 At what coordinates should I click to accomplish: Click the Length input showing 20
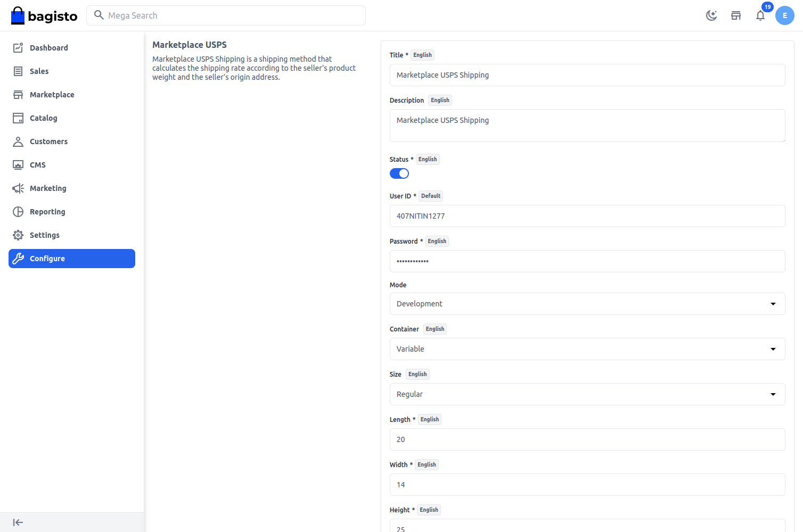coord(587,439)
